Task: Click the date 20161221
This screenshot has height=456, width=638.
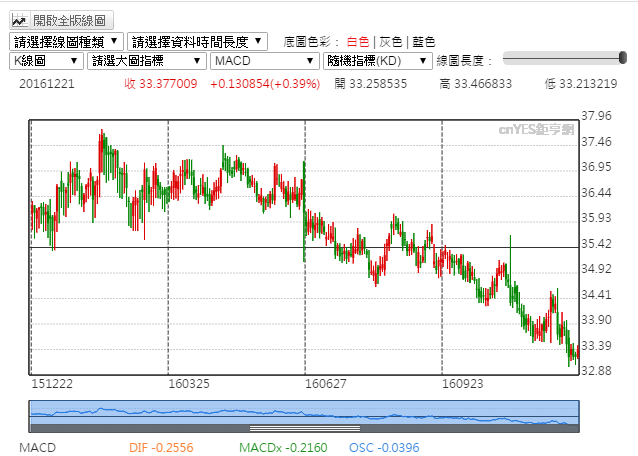Action: [x=47, y=84]
